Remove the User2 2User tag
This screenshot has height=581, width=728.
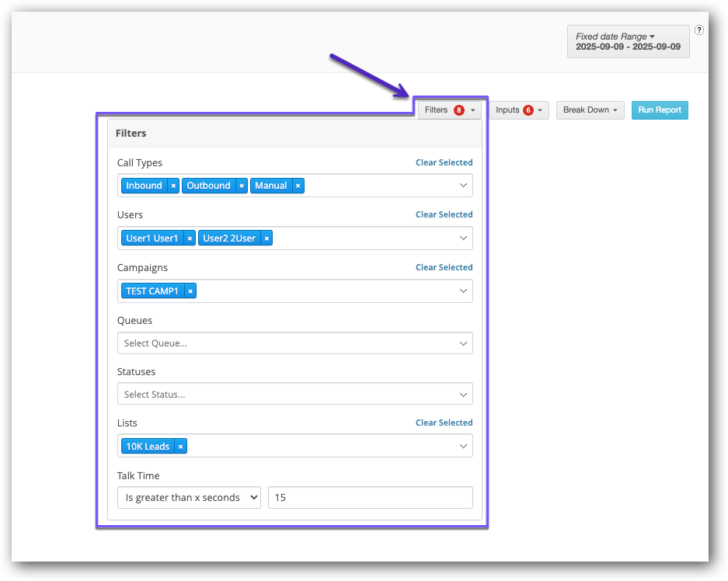(266, 238)
